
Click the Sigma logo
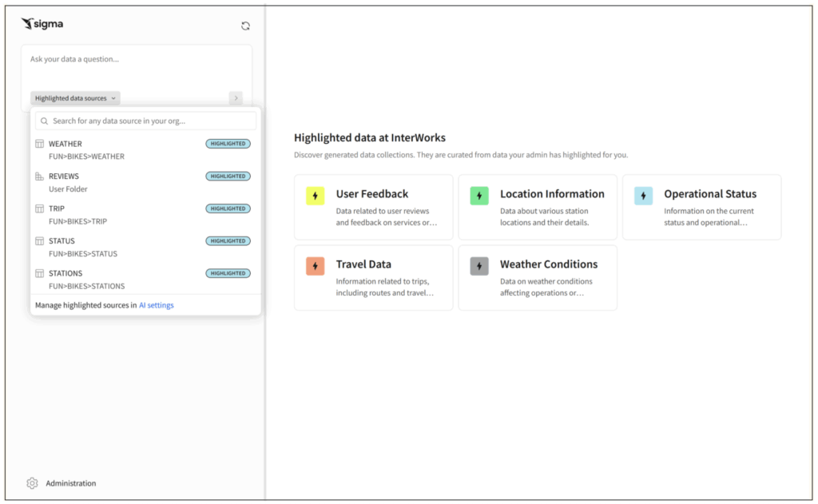pos(42,24)
